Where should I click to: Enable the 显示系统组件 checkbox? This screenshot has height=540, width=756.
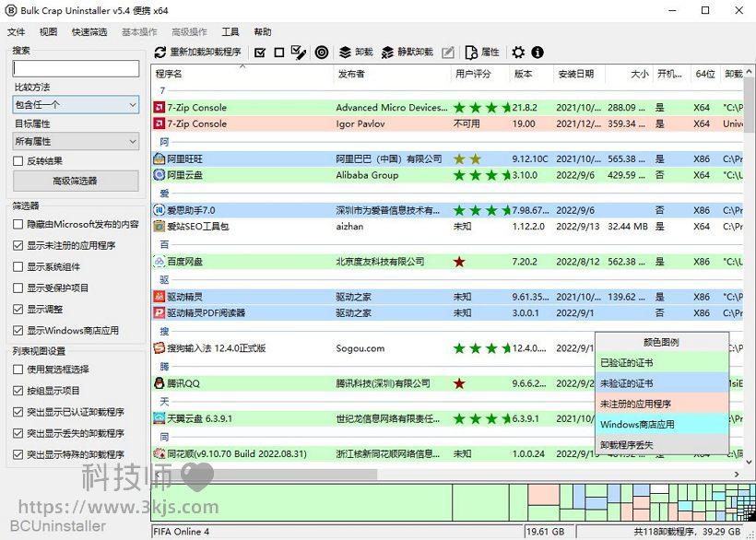point(18,267)
